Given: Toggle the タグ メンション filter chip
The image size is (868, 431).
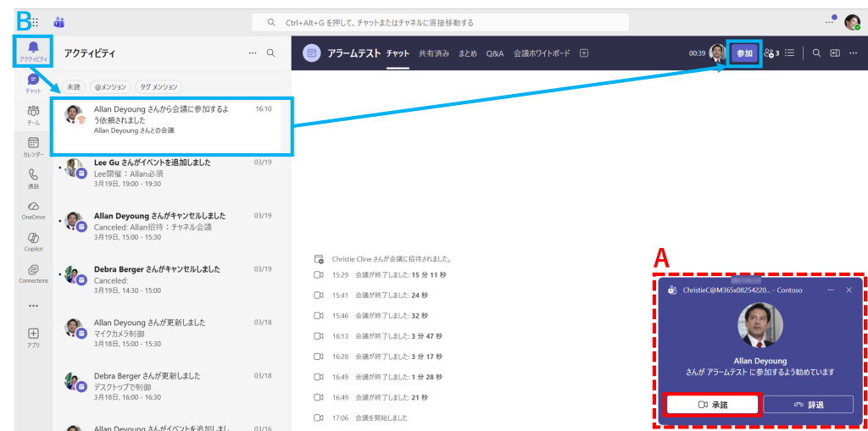Looking at the screenshot, I should click(x=159, y=86).
